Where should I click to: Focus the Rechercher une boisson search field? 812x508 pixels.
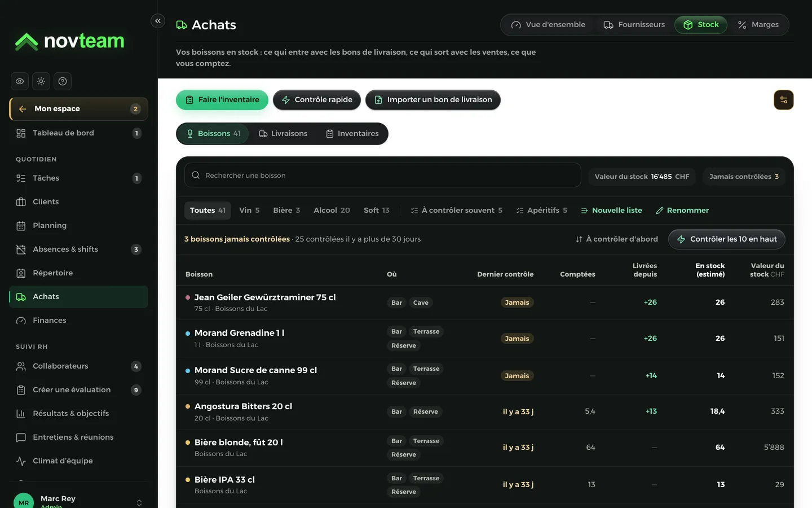coord(383,176)
